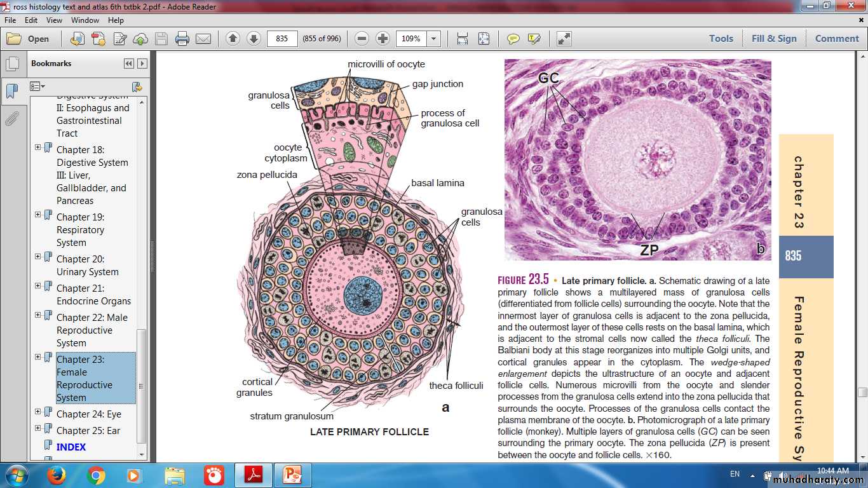The image size is (868, 488).
Task: Toggle the Attachments paperclip panel
Action: click(x=12, y=119)
